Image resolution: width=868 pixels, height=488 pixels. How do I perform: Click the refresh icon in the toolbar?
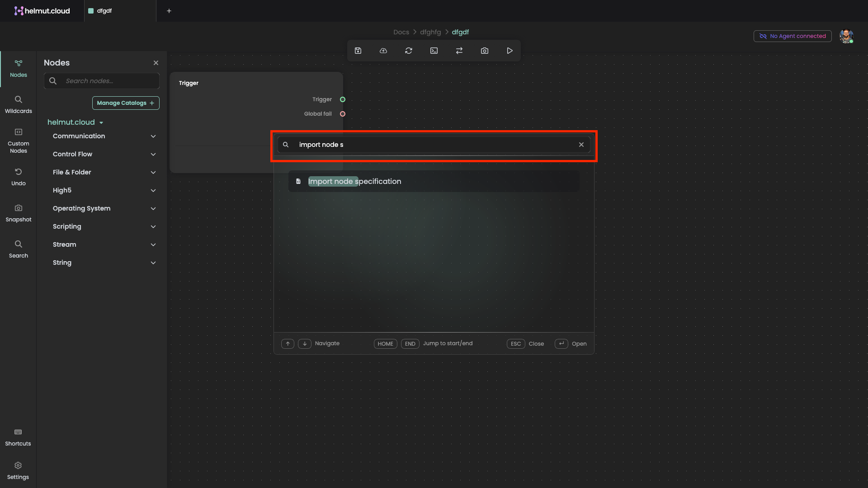tap(409, 51)
